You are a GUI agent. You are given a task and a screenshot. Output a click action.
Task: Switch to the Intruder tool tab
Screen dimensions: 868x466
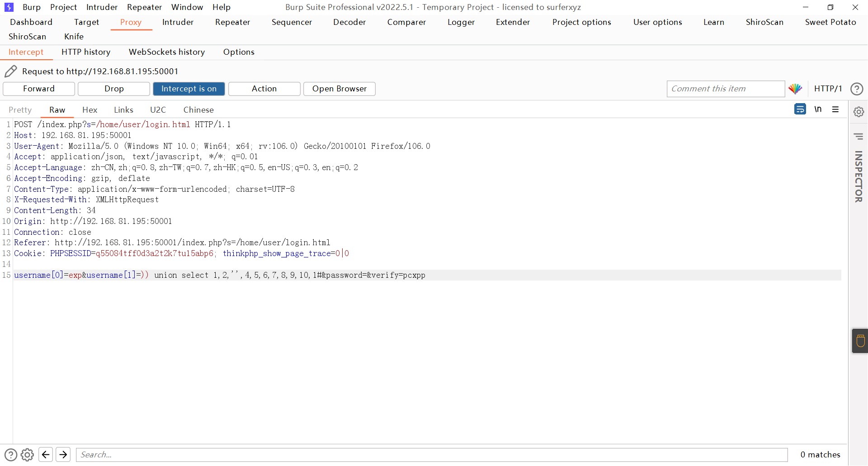(178, 22)
